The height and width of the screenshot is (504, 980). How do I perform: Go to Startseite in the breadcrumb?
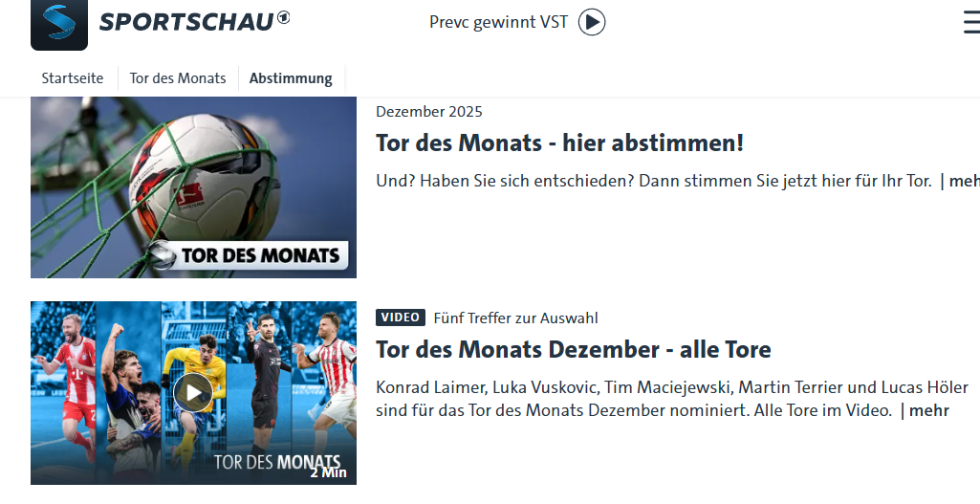(x=73, y=78)
